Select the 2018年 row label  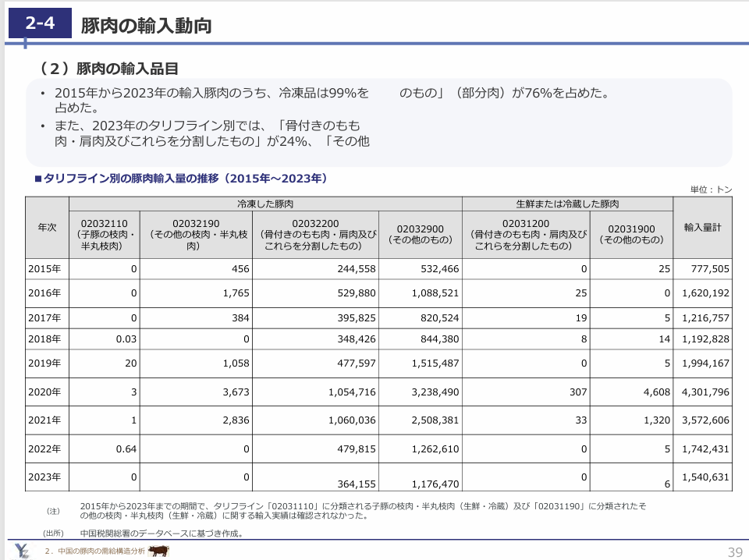pos(44,339)
